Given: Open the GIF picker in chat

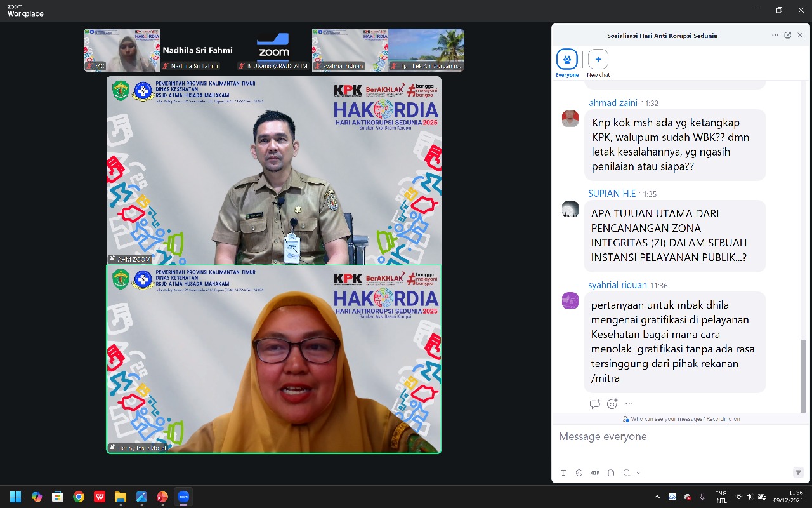Looking at the screenshot, I should tap(595, 472).
